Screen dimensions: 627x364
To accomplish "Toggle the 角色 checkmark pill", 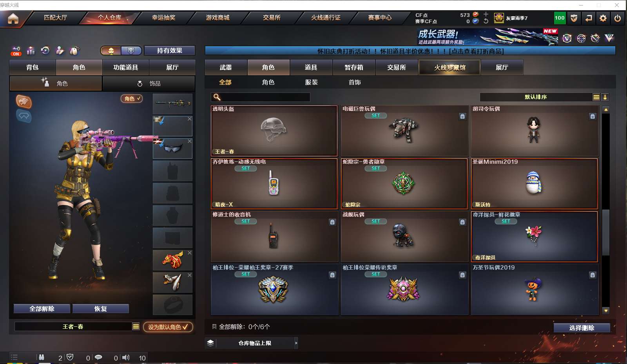I will [x=132, y=98].
